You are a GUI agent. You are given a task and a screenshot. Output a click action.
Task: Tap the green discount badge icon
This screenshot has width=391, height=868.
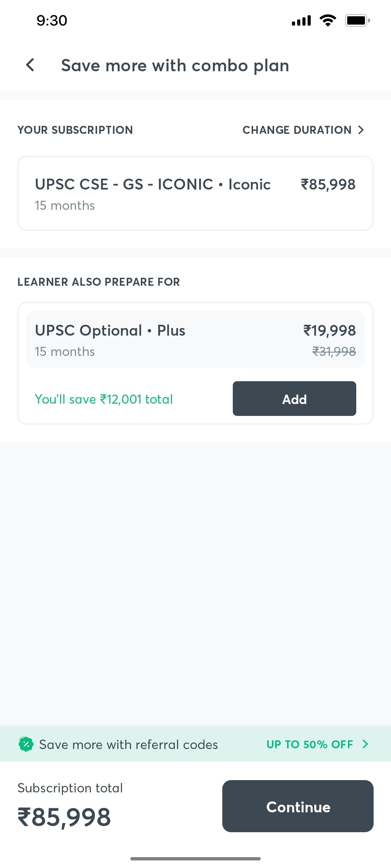[x=26, y=744]
